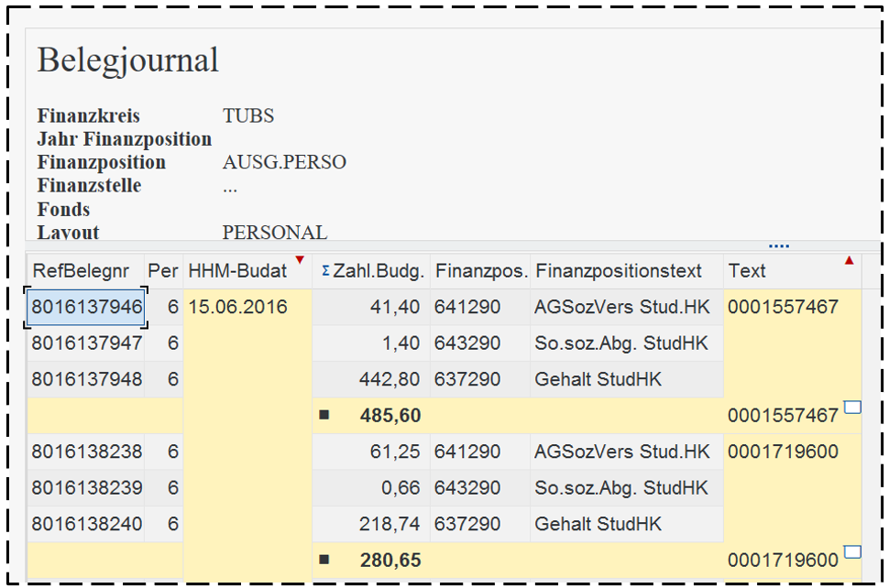Screen dimensions: 889x588
Task: Select the Finanzpos. column header
Action: pos(479,271)
